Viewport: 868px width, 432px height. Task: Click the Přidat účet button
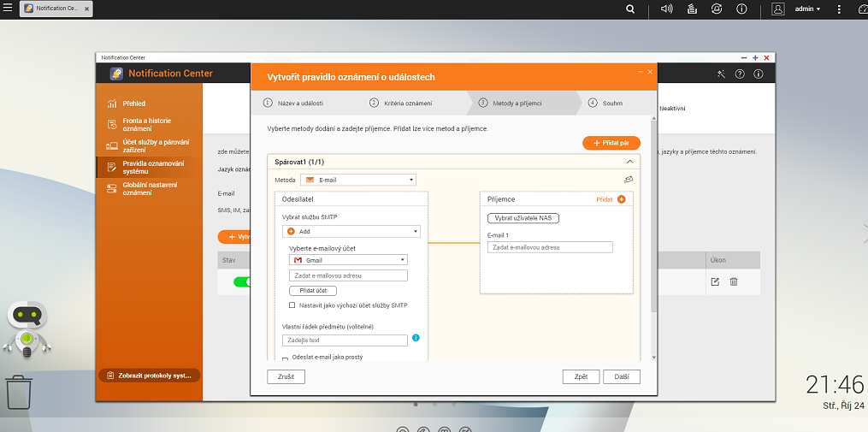pos(313,291)
